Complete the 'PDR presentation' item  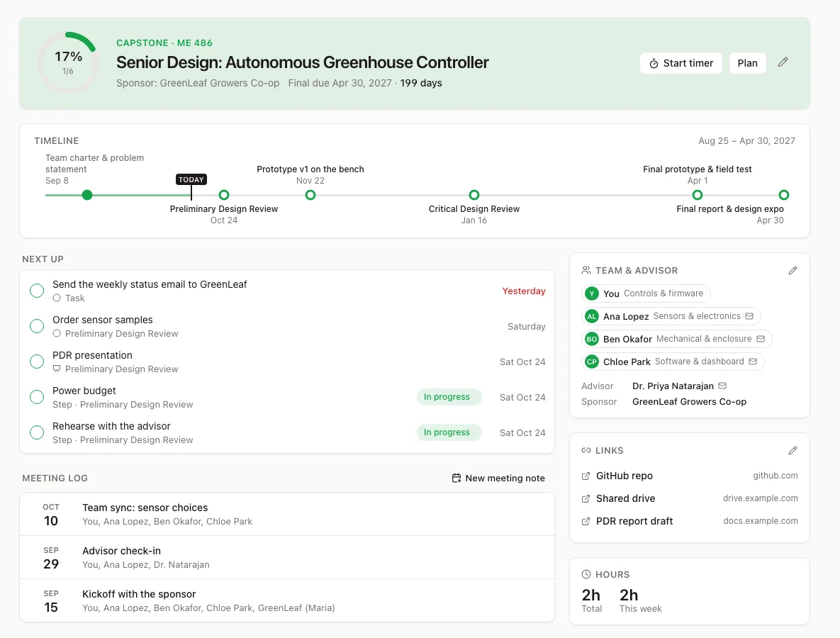point(37,362)
